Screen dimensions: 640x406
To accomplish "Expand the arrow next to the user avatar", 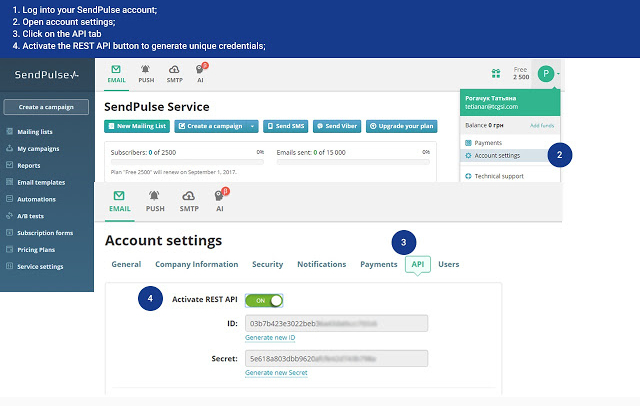I will click(x=560, y=73).
